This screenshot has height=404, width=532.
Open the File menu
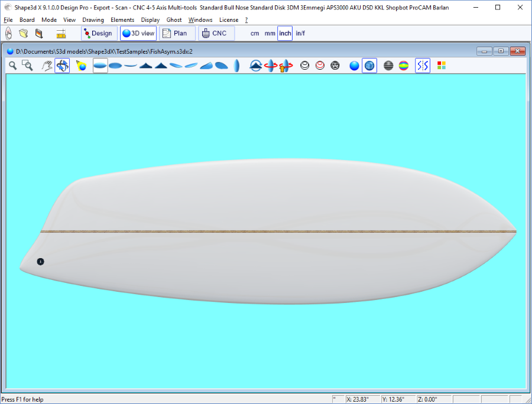(x=8, y=19)
